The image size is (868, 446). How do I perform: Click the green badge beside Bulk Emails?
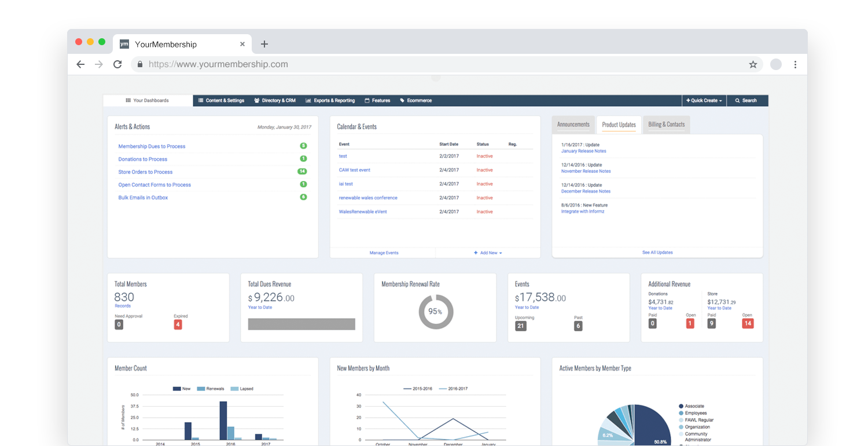point(303,197)
